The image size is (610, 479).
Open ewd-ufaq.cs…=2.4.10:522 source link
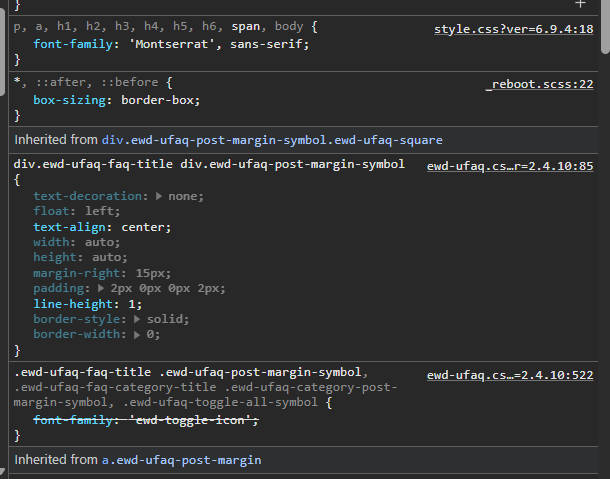point(510,375)
